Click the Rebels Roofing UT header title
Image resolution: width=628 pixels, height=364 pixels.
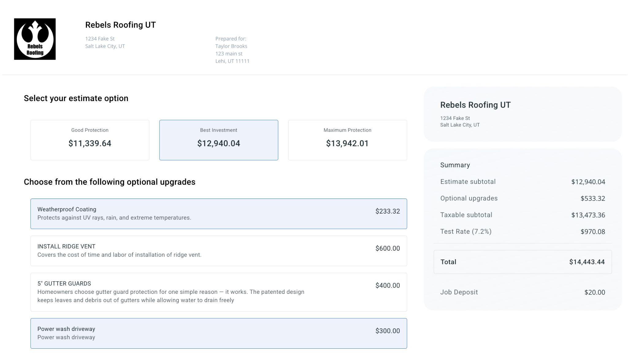pos(120,25)
